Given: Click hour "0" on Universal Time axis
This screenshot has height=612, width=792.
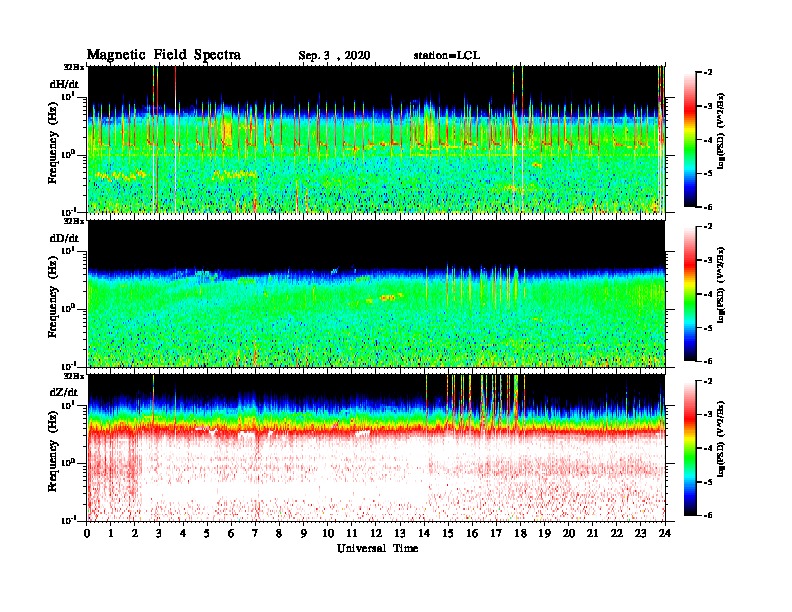Looking at the screenshot, I should 87,533.
